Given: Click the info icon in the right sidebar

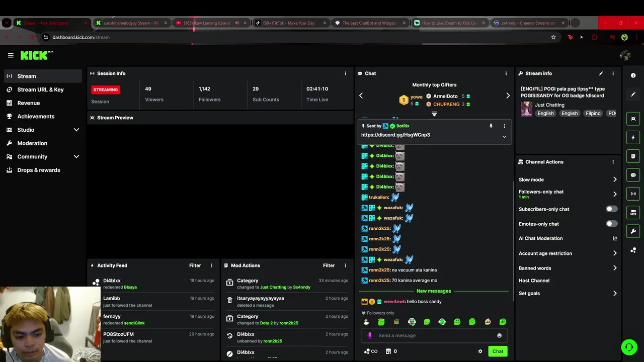Looking at the screenshot, I should pyautogui.click(x=633, y=75).
